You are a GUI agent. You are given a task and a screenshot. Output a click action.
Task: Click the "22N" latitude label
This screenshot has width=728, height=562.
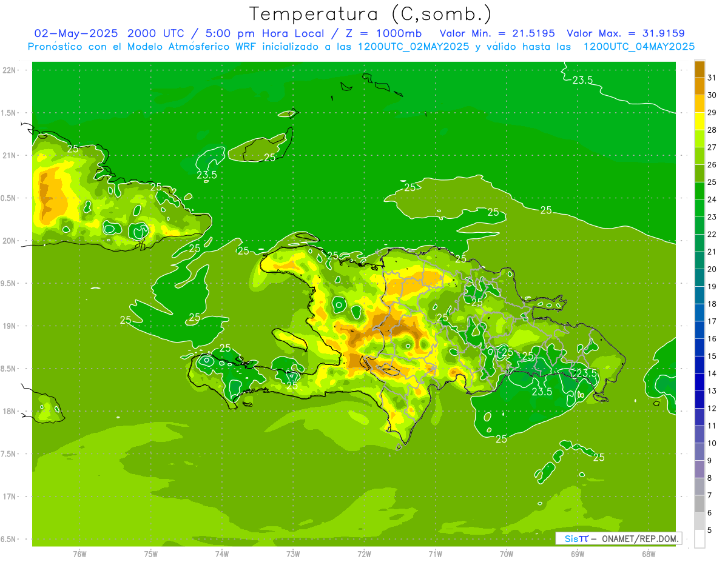[8, 70]
